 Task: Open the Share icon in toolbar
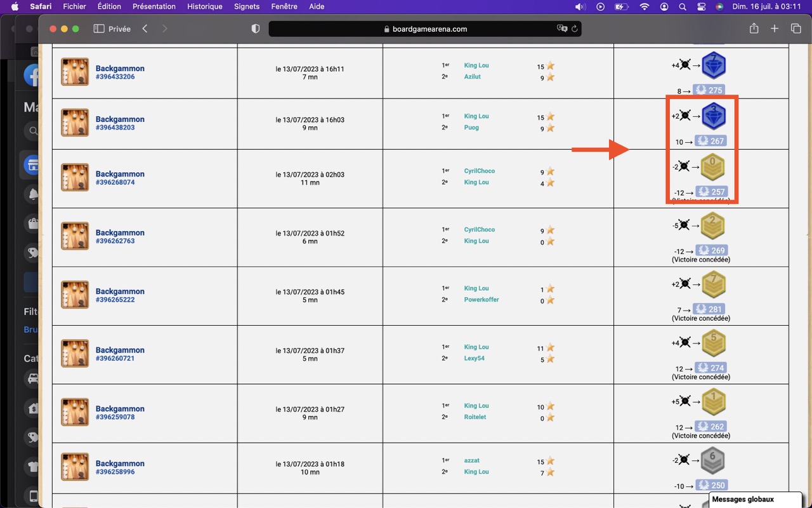[x=754, y=29]
